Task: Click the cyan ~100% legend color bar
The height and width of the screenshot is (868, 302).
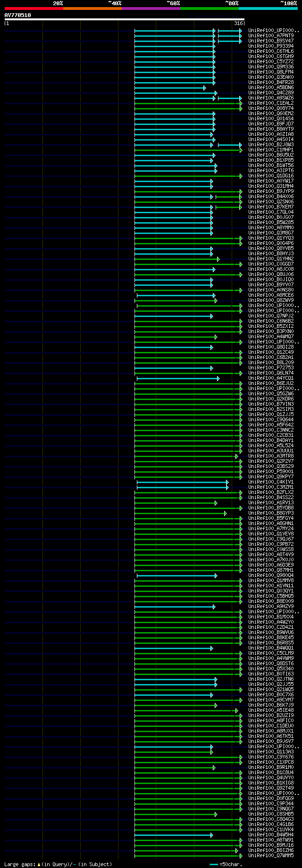Action: (268, 8)
